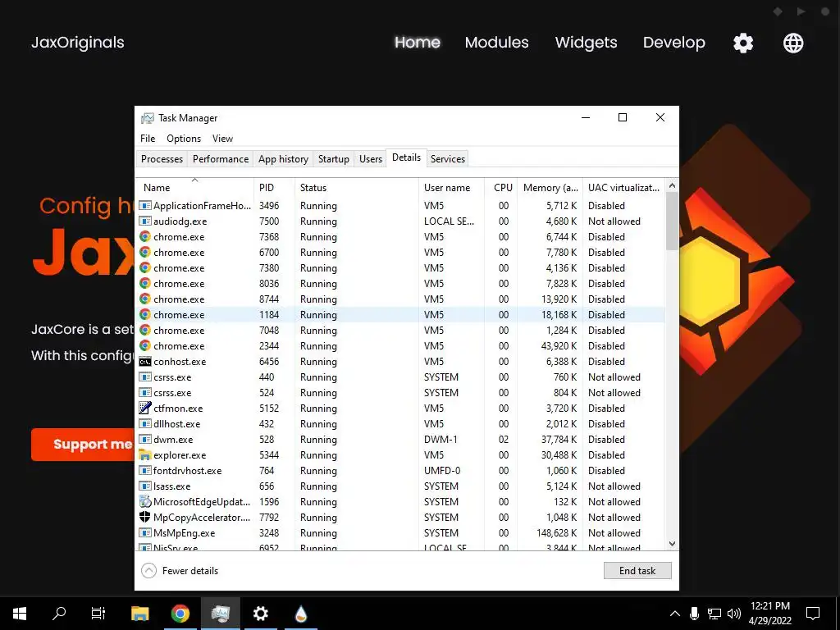840x630 pixels.
Task: Open Settings gear on taskbar
Action: pyautogui.click(x=260, y=614)
